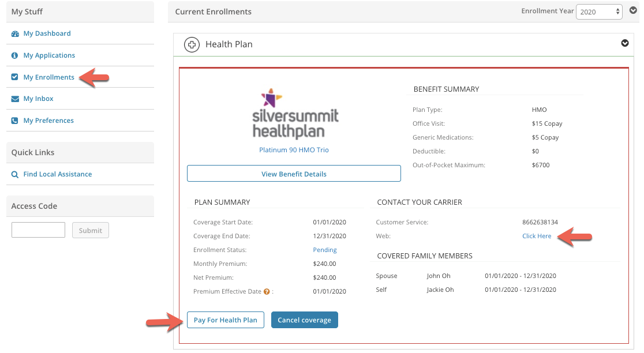
Task: Click the My Dashboard gauge icon
Action: 15,33
